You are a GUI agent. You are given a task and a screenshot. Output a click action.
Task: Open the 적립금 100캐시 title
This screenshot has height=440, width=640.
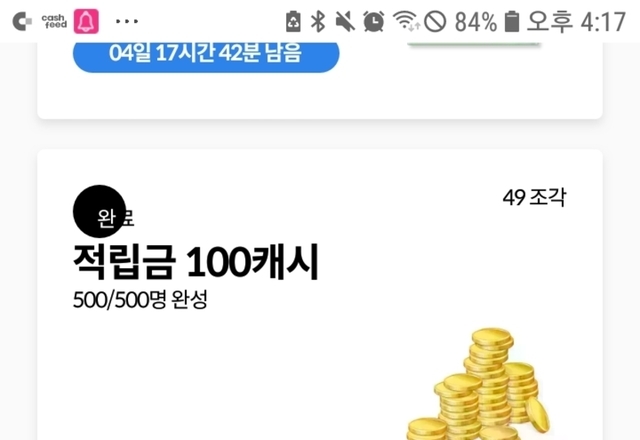pos(196,262)
